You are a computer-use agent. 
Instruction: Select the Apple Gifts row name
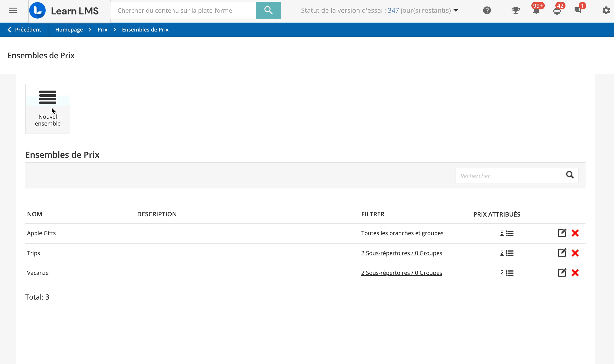click(41, 233)
